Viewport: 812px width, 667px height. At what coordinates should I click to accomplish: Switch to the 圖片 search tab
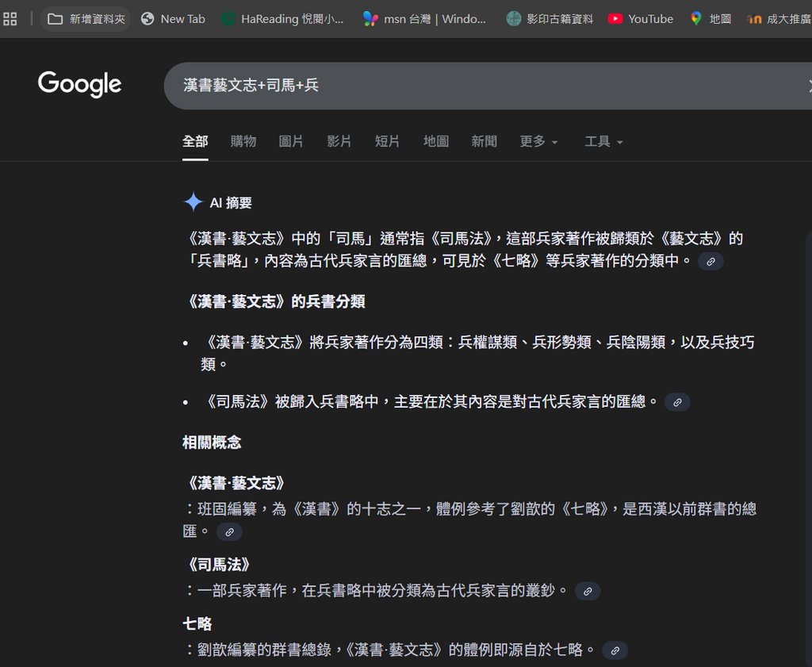click(291, 141)
